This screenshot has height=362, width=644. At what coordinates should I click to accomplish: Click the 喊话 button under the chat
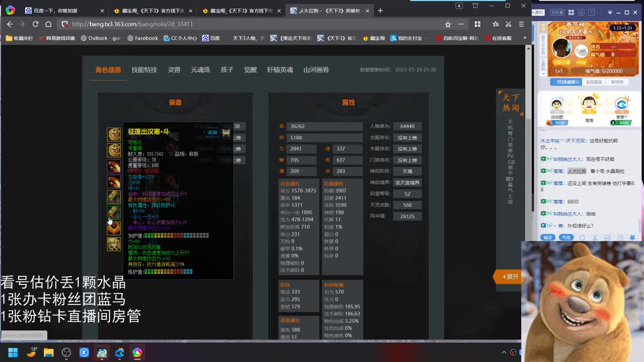click(x=547, y=237)
